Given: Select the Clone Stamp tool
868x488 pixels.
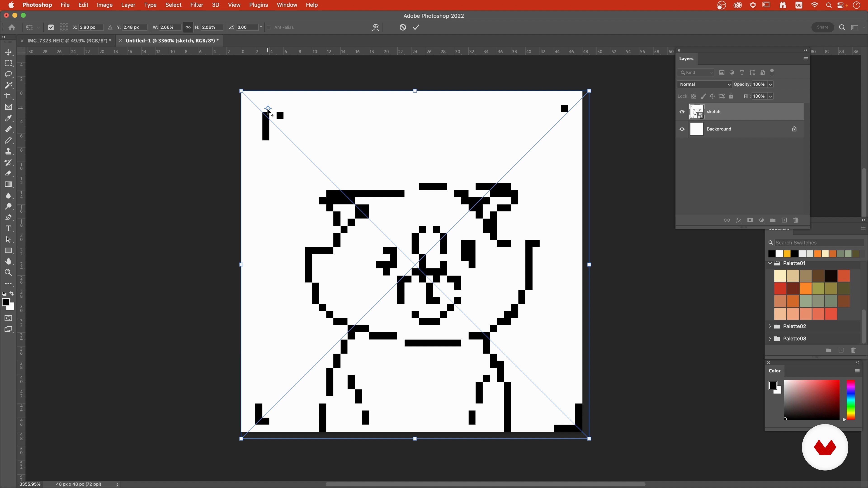Looking at the screenshot, I should [8, 152].
